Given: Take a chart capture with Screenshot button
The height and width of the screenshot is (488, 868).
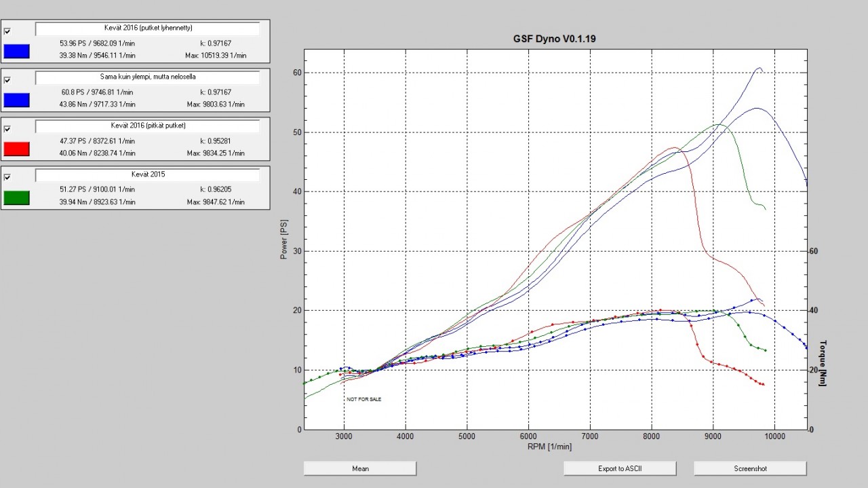Looking at the screenshot, I should (750, 468).
